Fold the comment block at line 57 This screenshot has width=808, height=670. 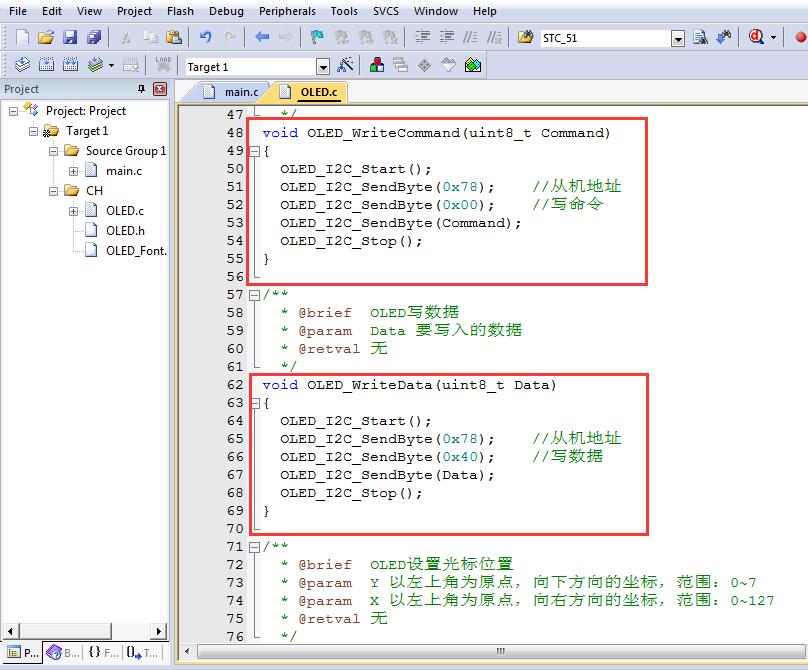click(254, 295)
